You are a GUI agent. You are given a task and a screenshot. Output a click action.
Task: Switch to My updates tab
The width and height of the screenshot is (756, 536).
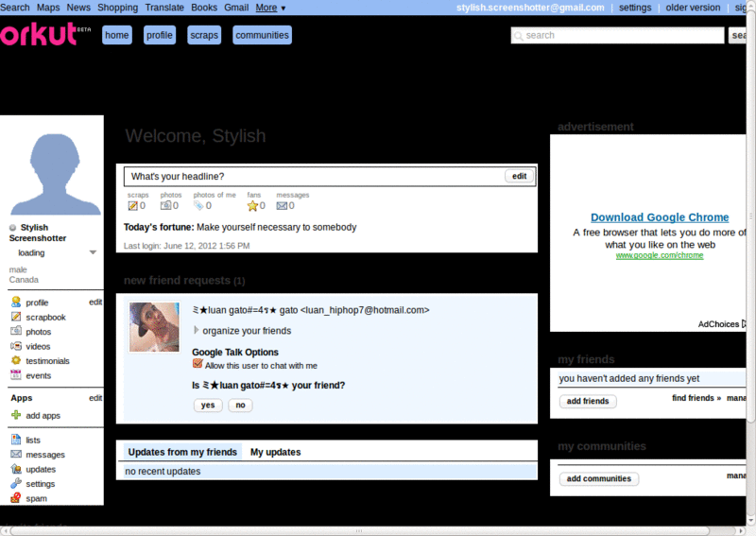[275, 452]
